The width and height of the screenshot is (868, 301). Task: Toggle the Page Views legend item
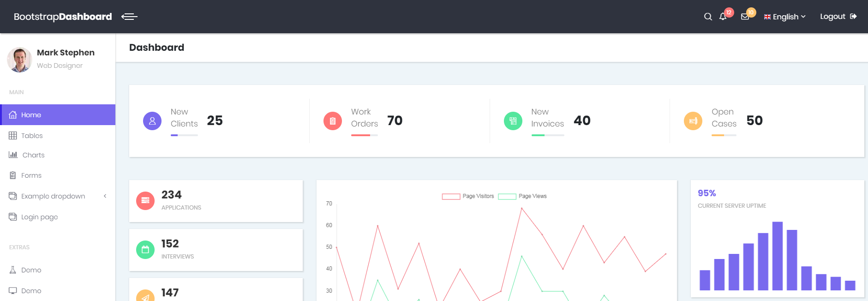[x=522, y=196]
